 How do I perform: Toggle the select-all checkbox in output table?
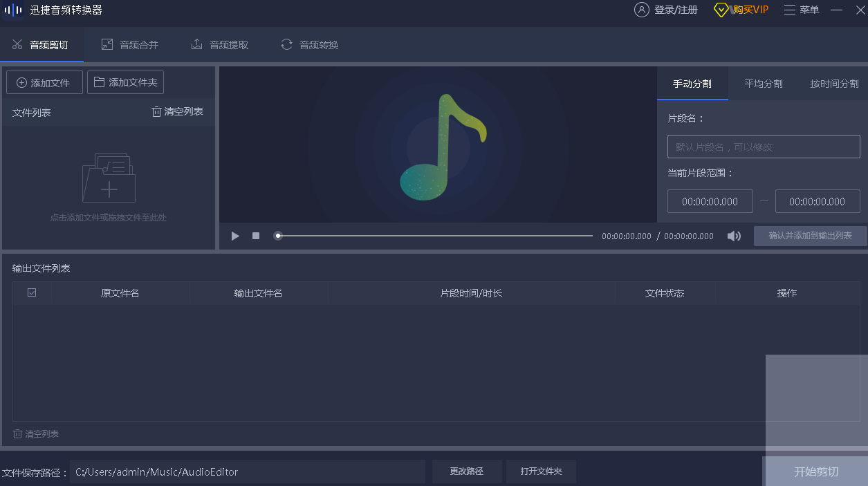[x=32, y=293]
